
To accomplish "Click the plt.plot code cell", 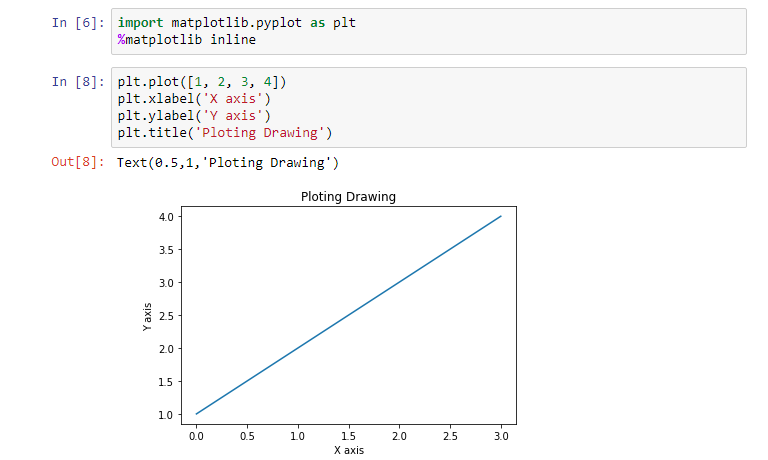I will pyautogui.click(x=429, y=107).
